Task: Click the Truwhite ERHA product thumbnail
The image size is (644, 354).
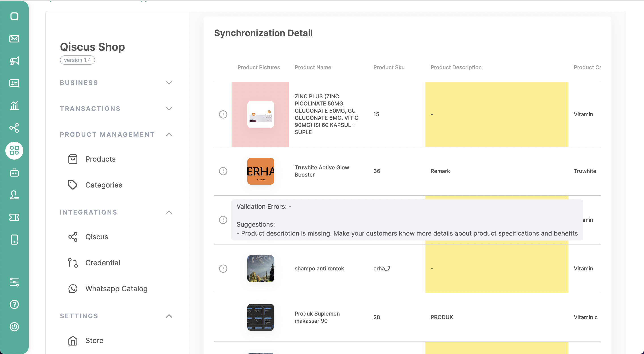Action: coord(261,171)
